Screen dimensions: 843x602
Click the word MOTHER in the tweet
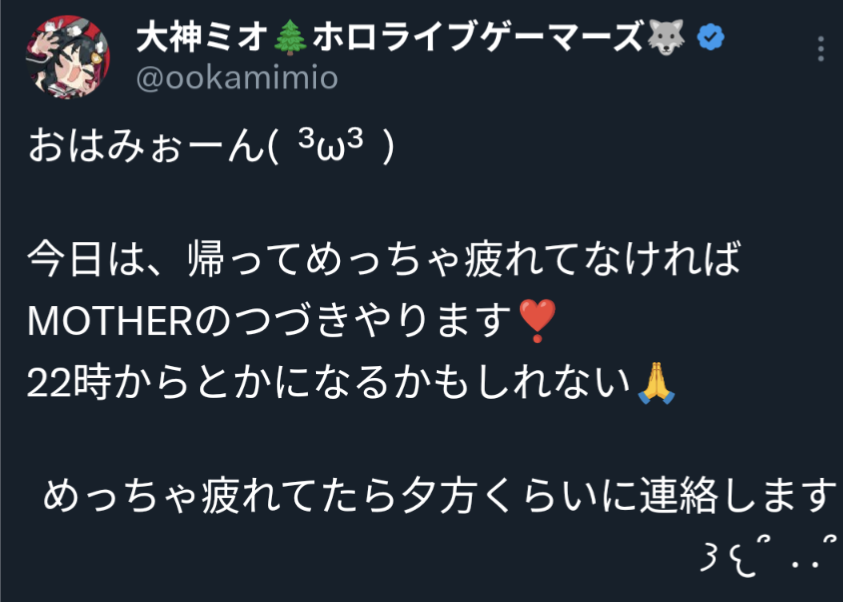(110, 321)
